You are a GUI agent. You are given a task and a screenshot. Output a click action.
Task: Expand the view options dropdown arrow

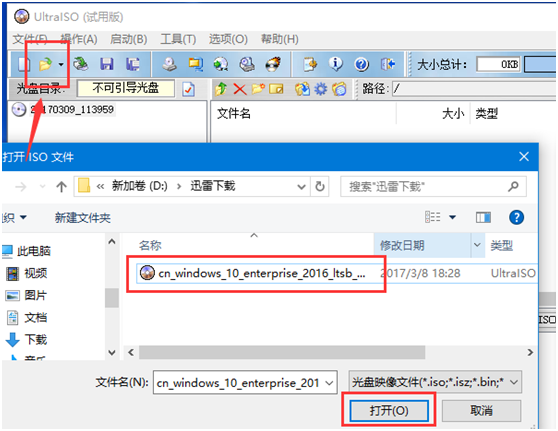click(x=452, y=217)
